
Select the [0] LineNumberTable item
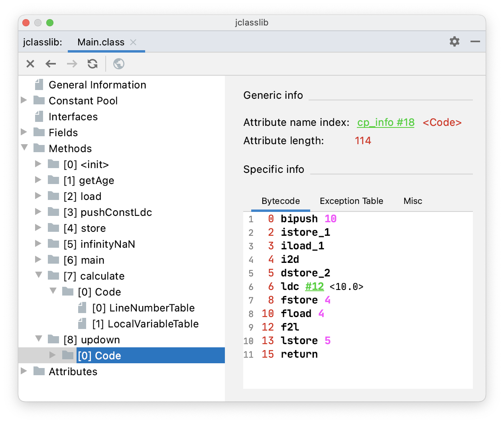click(x=143, y=308)
